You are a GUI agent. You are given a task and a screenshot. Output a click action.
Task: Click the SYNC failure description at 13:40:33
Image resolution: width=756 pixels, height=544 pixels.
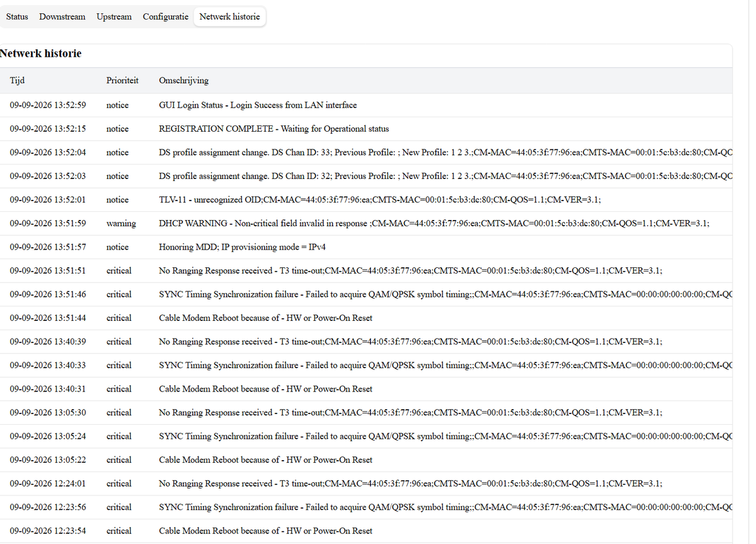click(445, 365)
